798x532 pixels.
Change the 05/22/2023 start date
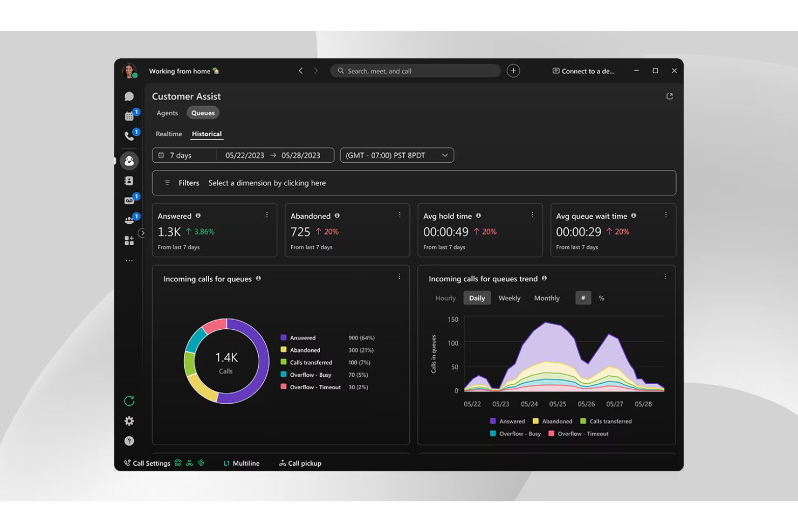coord(244,155)
